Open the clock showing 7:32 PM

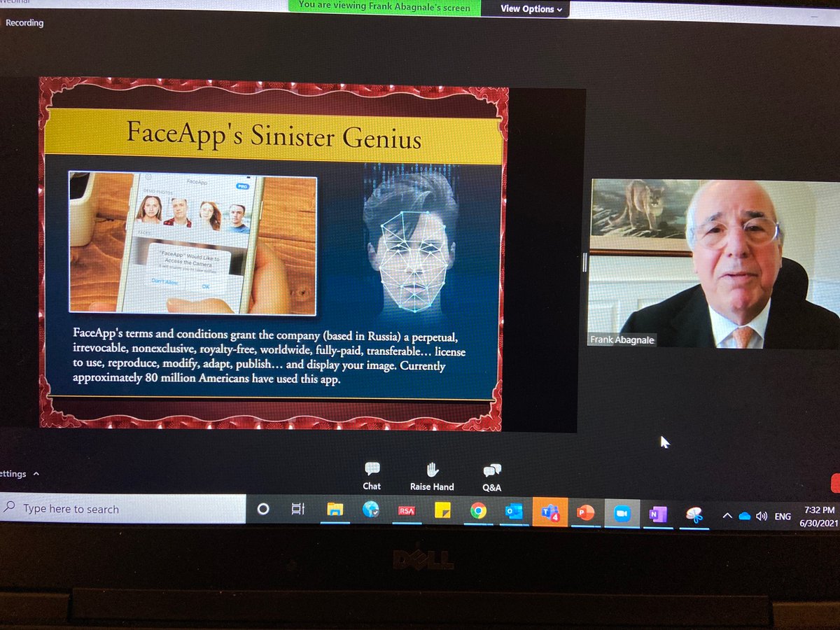click(819, 517)
